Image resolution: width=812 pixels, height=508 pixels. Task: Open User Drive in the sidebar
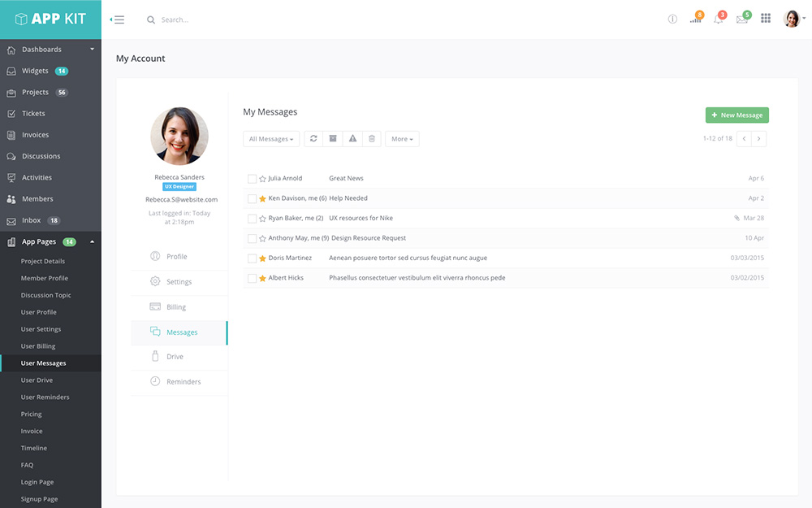(37, 380)
